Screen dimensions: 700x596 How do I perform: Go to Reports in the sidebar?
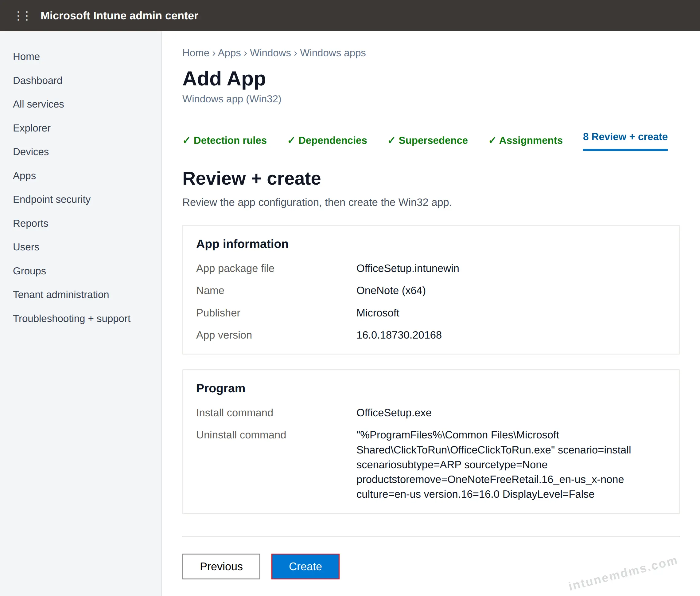pyautogui.click(x=31, y=223)
